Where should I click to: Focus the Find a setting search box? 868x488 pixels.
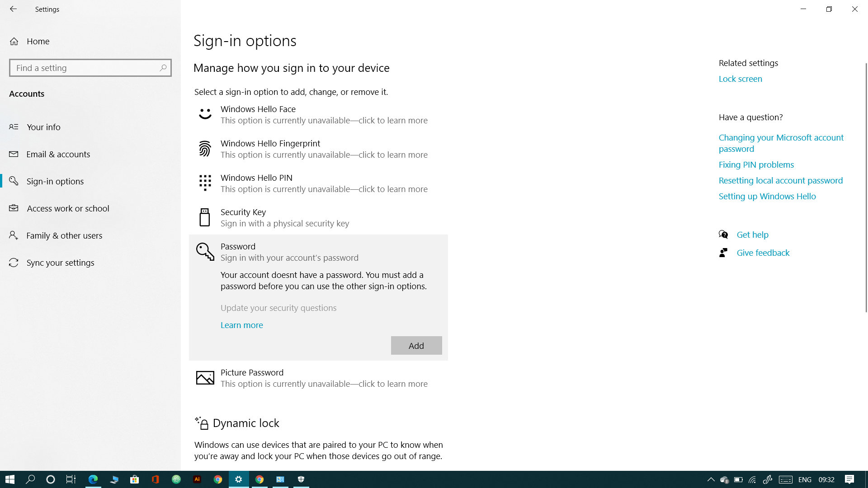[90, 68]
